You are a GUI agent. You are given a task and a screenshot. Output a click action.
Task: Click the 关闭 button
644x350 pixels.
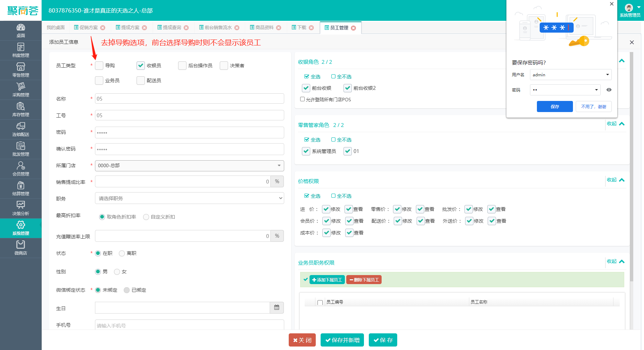point(302,340)
